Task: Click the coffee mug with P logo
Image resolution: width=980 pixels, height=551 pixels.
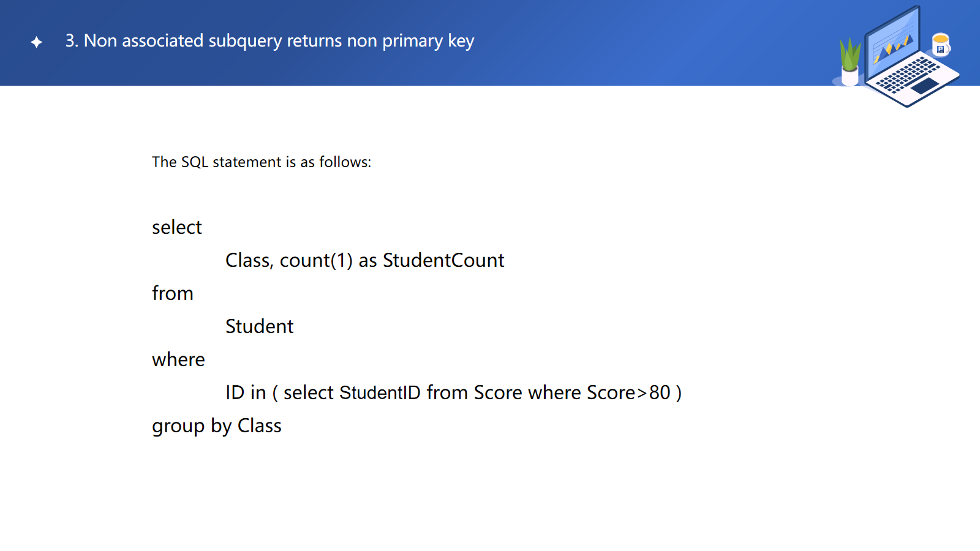Action: [x=940, y=45]
